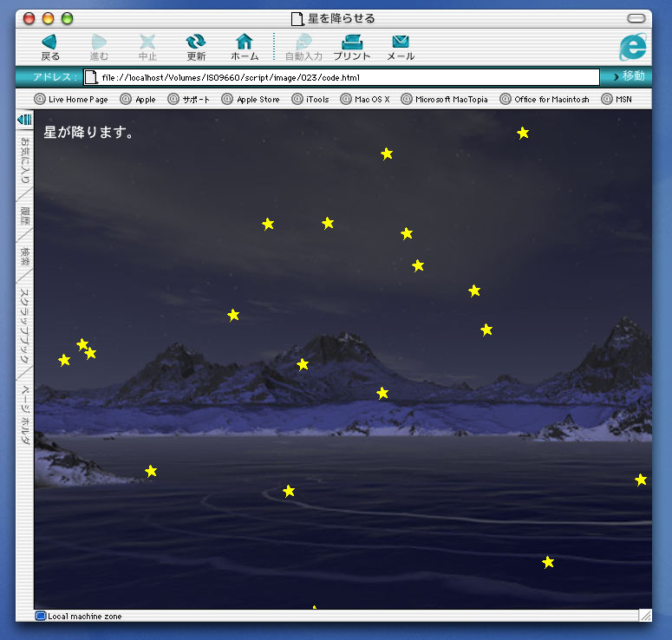Open the サポート favorites link
672x640 pixels.
point(188,99)
